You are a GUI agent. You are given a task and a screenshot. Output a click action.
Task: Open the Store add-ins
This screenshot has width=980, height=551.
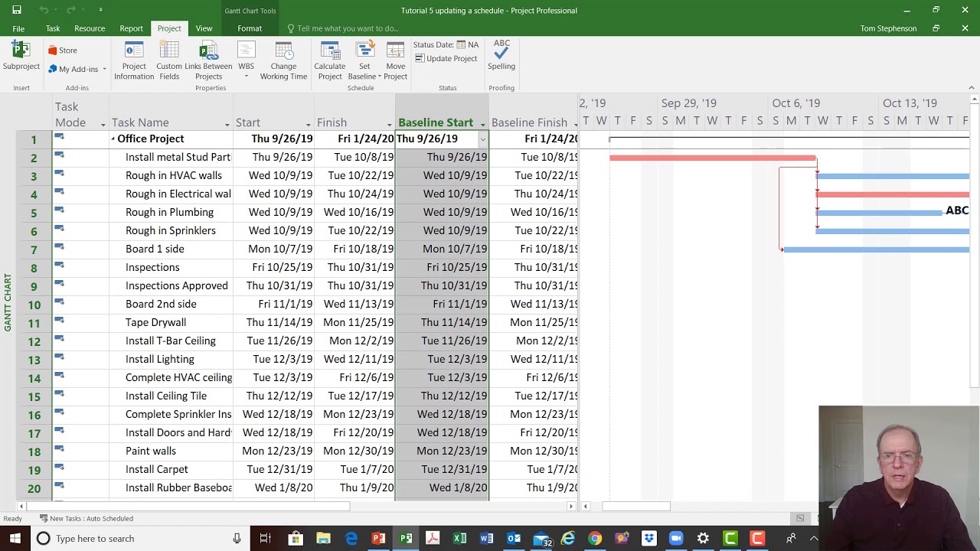[63, 51]
